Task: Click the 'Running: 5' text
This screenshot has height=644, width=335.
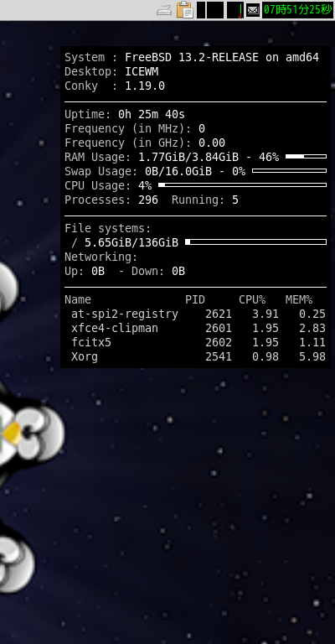Action: [204, 200]
